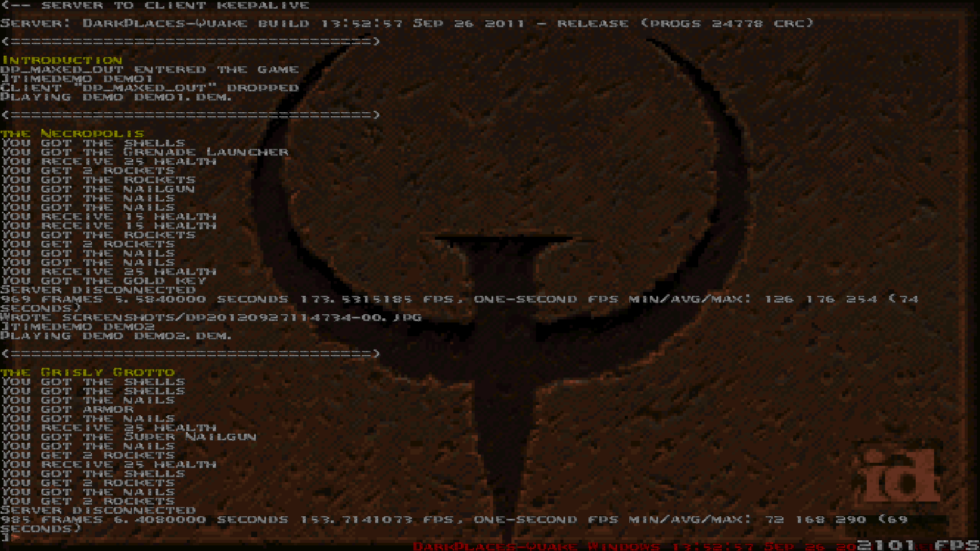Click the 'Playing demo demo1.dem.' line
980x551 pixels.
tap(116, 97)
